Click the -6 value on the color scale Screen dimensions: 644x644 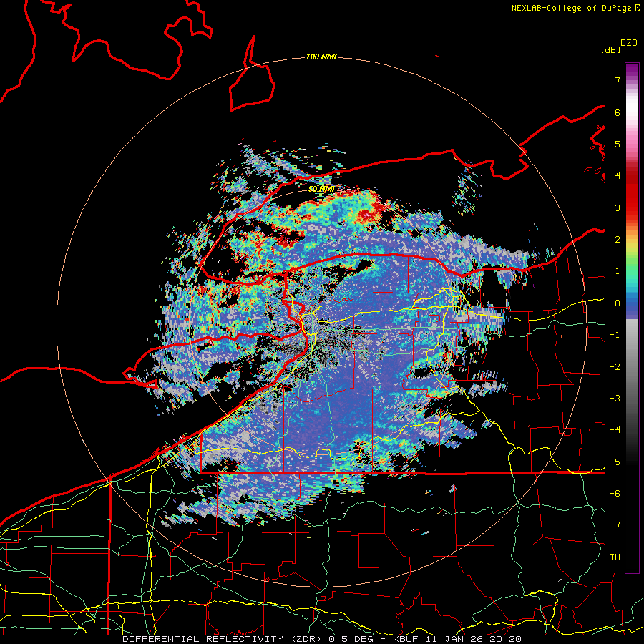(x=615, y=494)
